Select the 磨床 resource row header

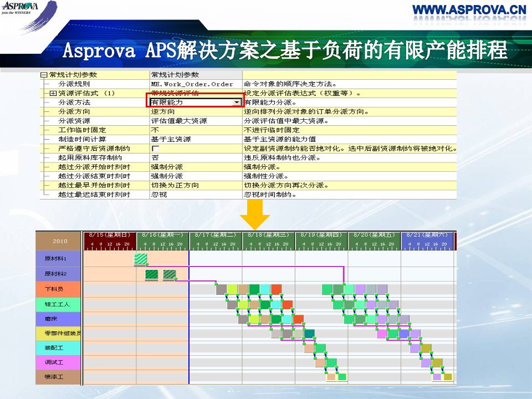[x=58, y=319]
